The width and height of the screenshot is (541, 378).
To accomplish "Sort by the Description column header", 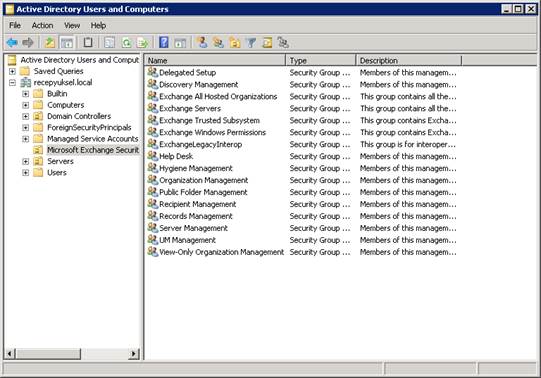I will point(409,61).
